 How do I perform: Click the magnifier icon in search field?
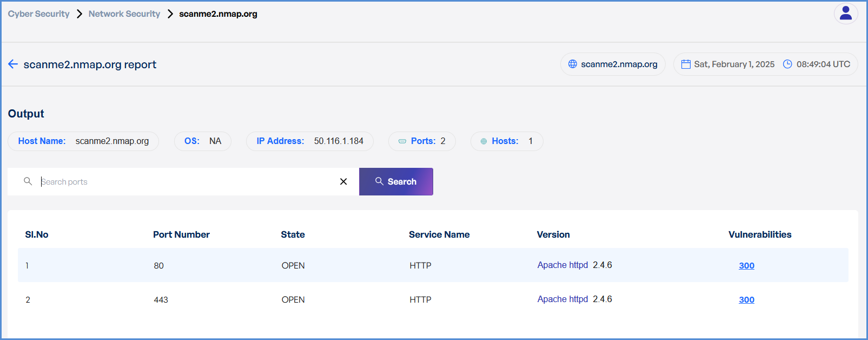(28, 181)
